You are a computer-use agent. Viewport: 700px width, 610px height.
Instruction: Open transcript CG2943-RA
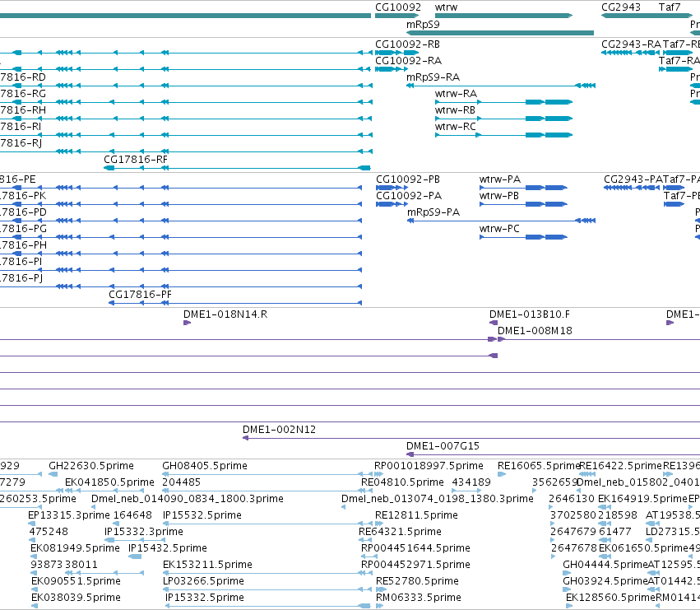(x=631, y=44)
